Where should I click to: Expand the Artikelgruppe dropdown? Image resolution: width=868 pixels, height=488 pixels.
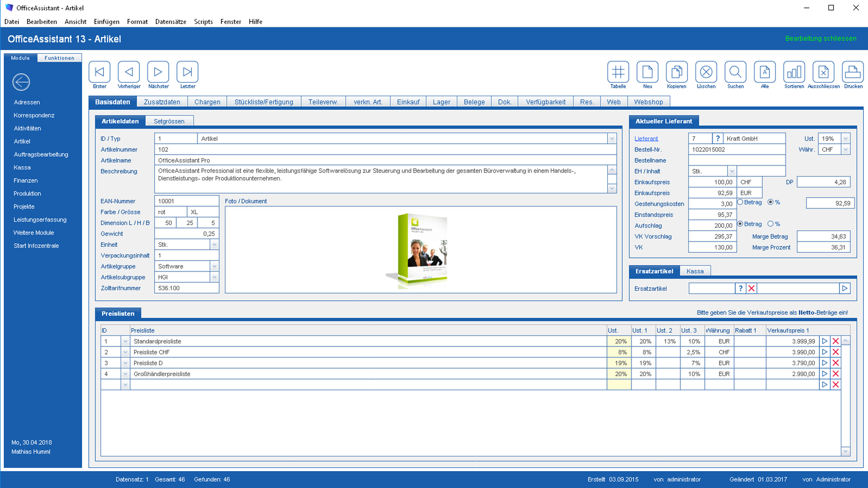tap(214, 266)
